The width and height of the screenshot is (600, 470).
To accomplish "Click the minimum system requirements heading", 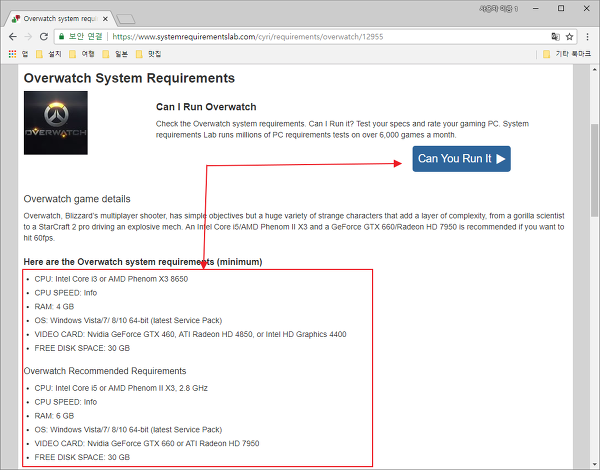I will click(143, 262).
